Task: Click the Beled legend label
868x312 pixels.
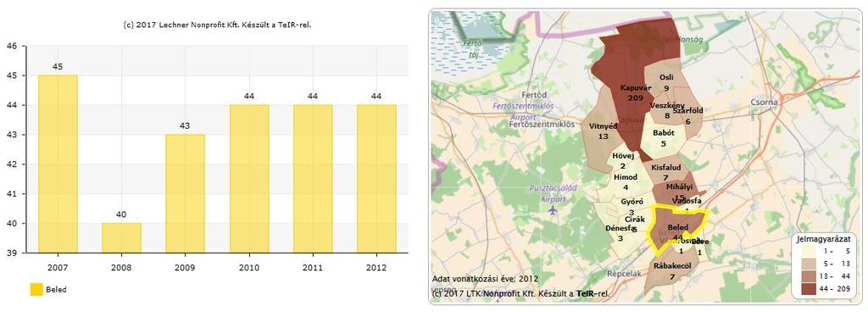Action: (x=56, y=290)
